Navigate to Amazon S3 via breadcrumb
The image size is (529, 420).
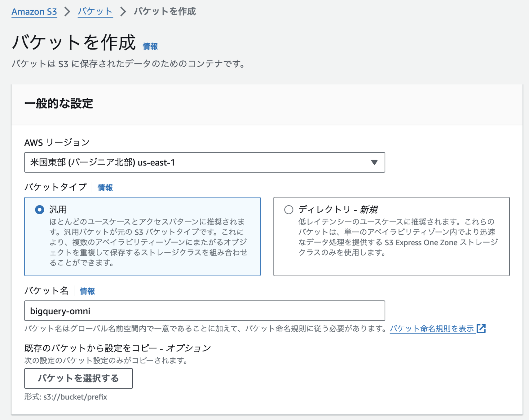[34, 11]
